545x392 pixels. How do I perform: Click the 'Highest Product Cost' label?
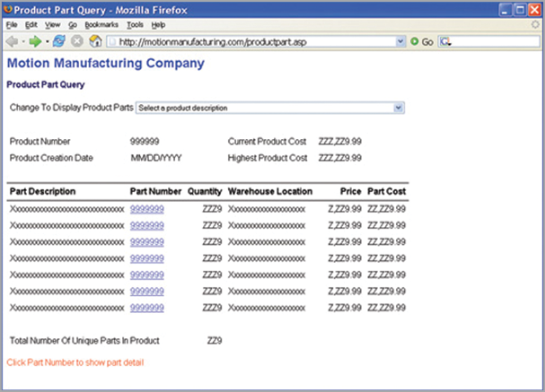coord(268,158)
